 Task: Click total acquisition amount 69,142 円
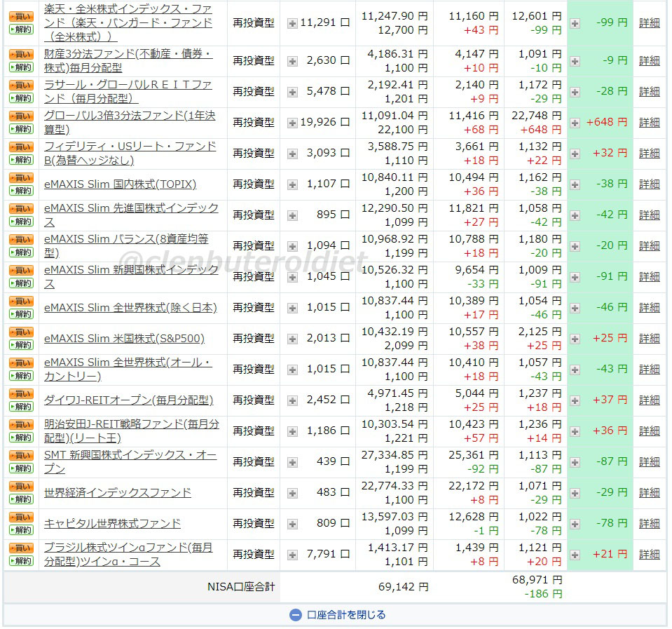(x=403, y=587)
